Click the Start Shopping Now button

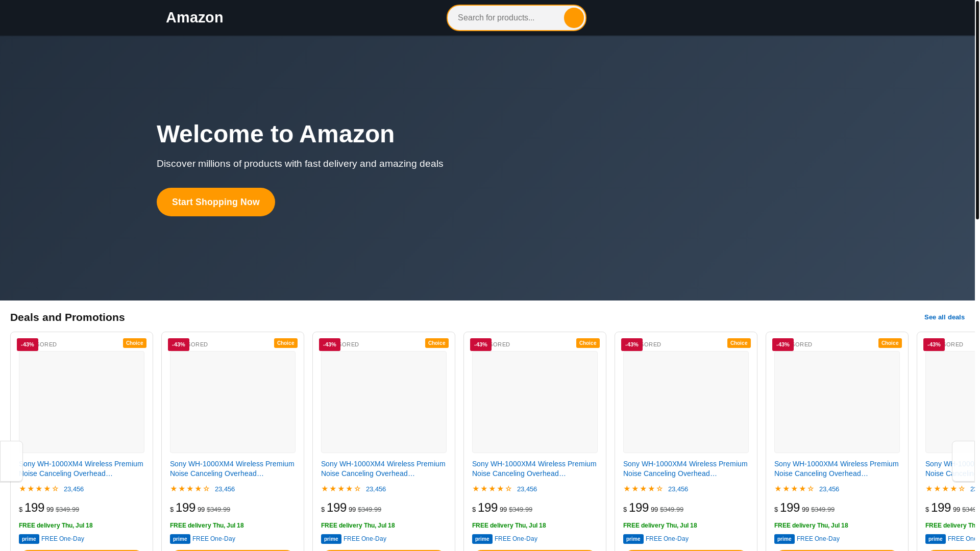tap(216, 202)
